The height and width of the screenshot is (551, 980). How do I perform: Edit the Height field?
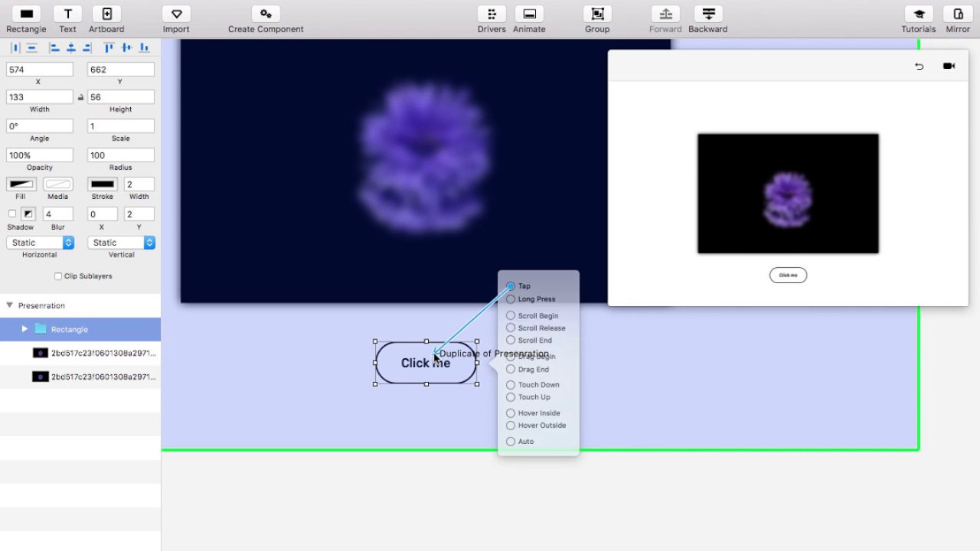pos(121,97)
